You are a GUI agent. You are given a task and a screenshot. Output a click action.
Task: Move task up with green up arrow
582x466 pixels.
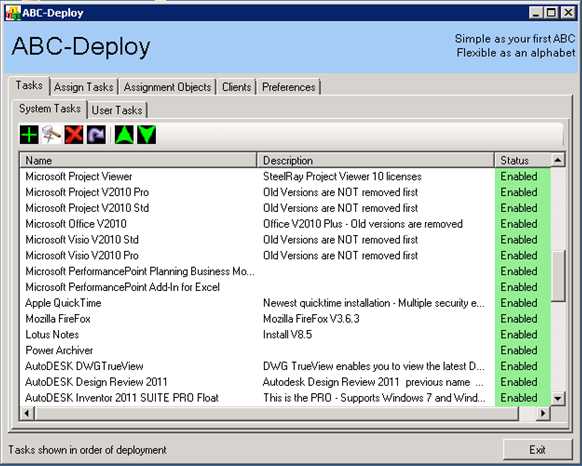(124, 134)
